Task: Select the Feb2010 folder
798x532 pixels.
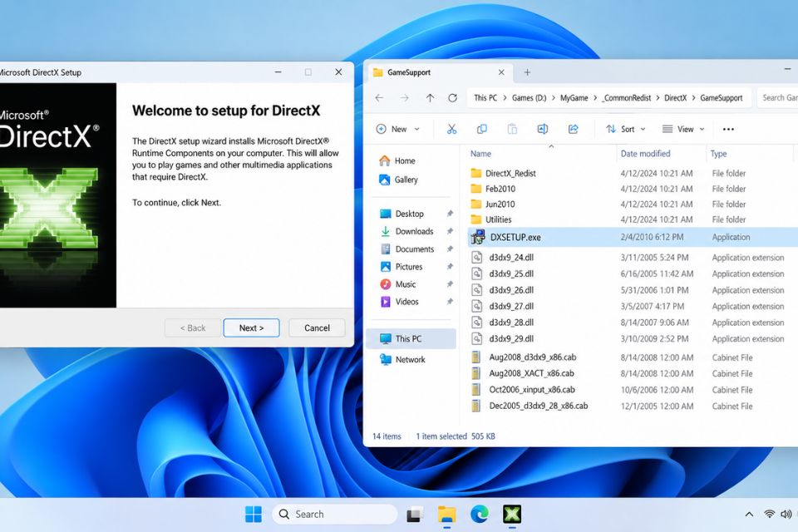Action: pyautogui.click(x=500, y=189)
